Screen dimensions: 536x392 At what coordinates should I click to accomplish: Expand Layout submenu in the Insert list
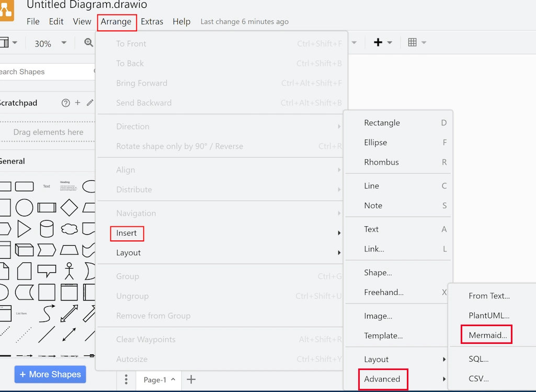coord(398,359)
